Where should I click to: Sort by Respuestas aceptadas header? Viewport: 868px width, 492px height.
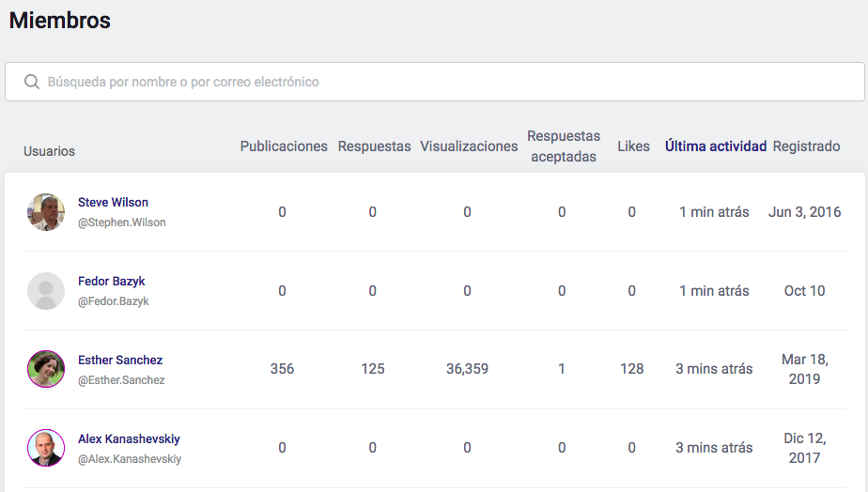(x=564, y=146)
